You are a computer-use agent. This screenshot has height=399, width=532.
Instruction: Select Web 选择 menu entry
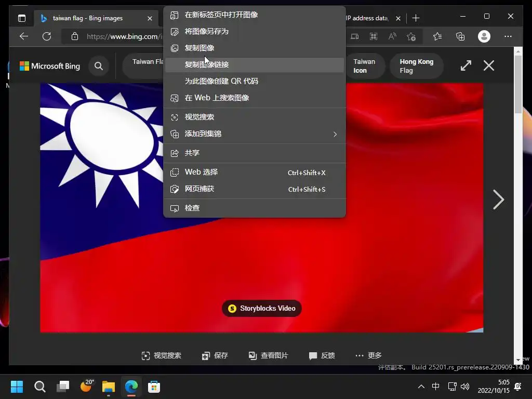255,172
